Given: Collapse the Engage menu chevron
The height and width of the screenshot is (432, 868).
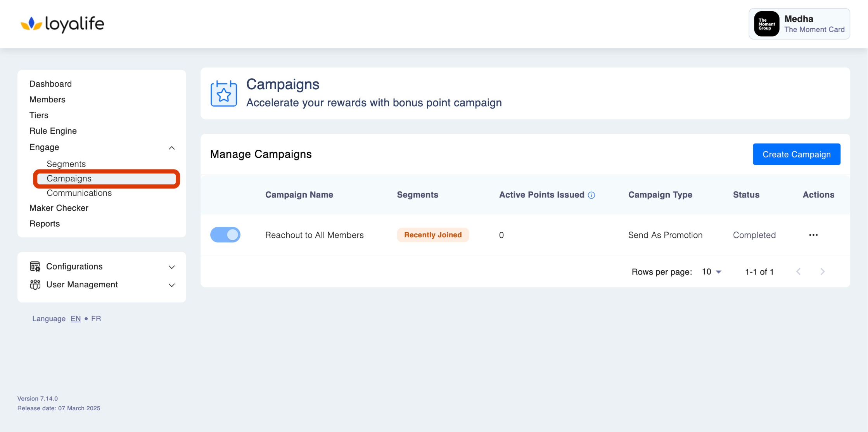Looking at the screenshot, I should tap(172, 148).
